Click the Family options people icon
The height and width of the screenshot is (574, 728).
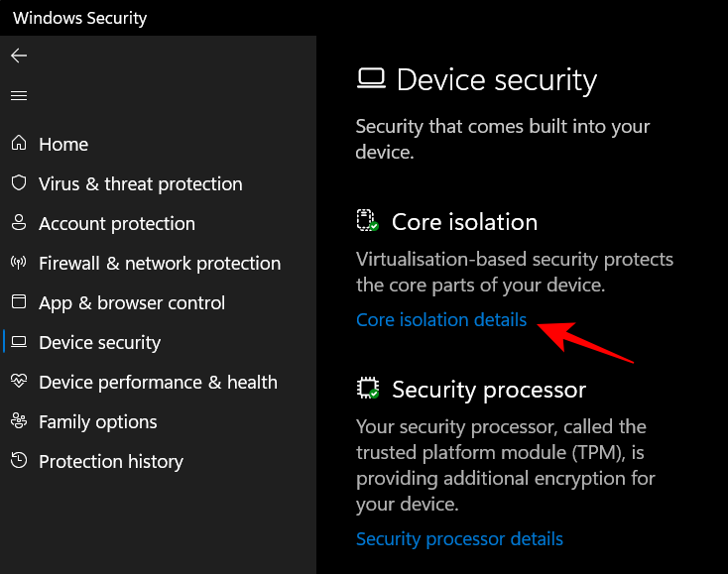point(19,421)
